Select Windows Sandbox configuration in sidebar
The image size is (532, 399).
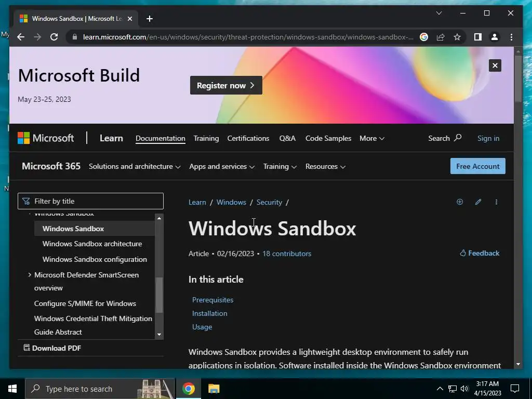(95, 260)
